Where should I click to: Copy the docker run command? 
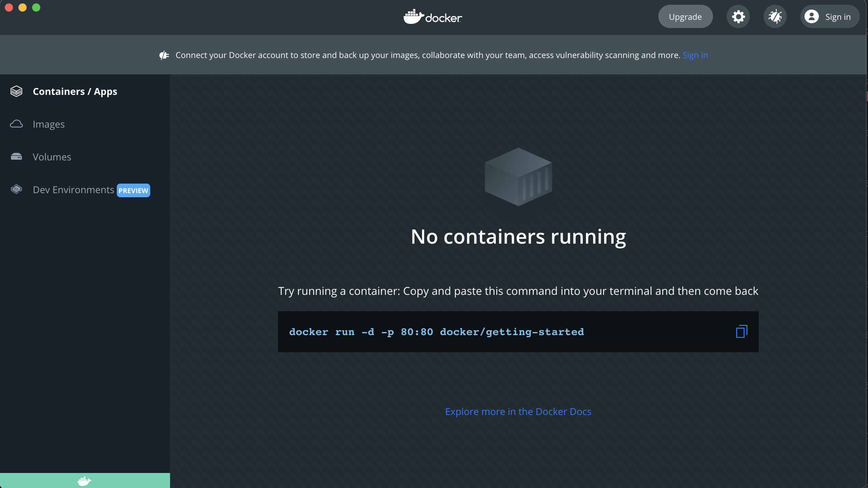click(741, 331)
